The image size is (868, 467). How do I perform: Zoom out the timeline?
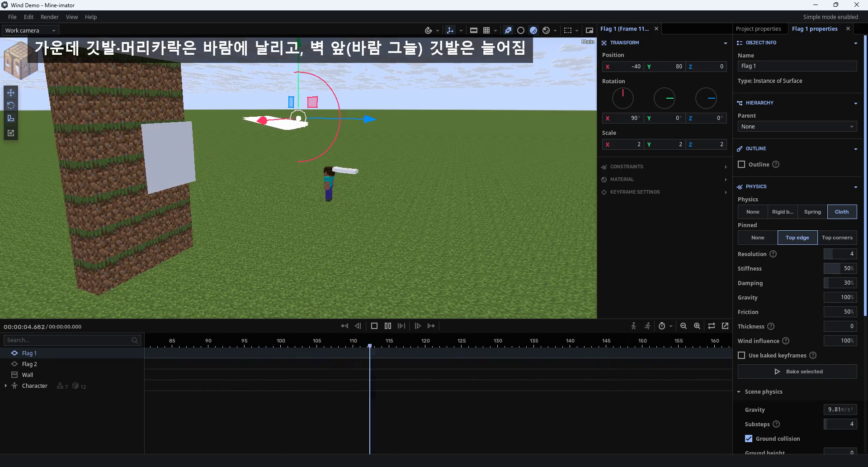(x=684, y=326)
